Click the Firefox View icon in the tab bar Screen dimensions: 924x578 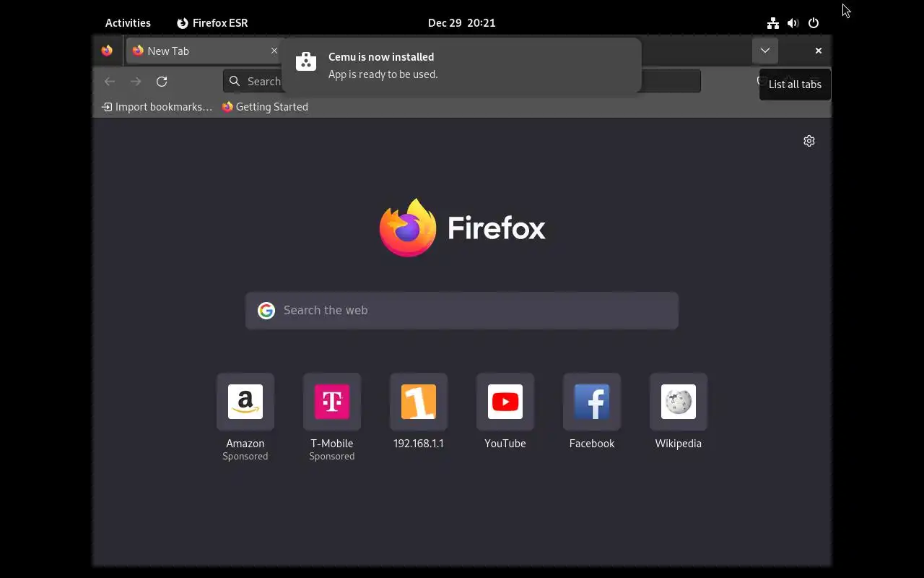click(x=107, y=51)
